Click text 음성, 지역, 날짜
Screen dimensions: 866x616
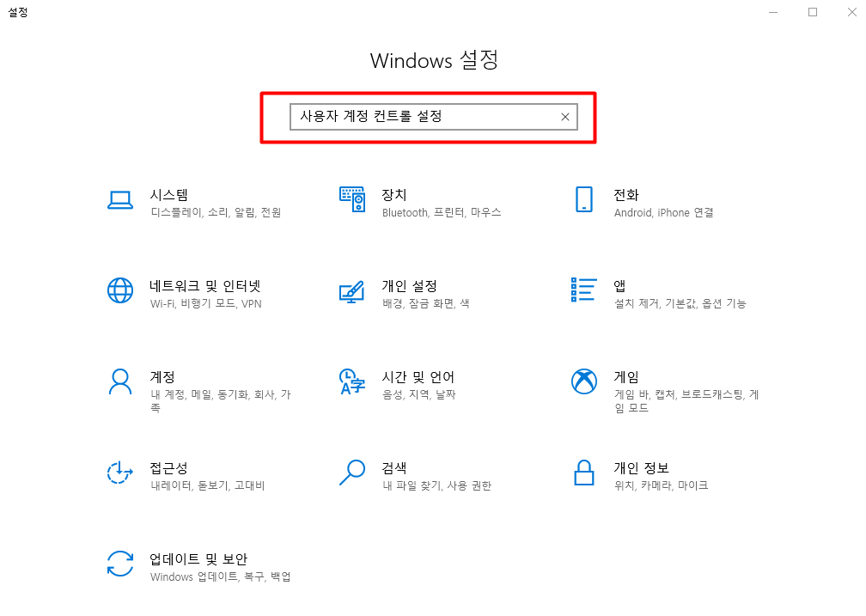click(x=419, y=394)
